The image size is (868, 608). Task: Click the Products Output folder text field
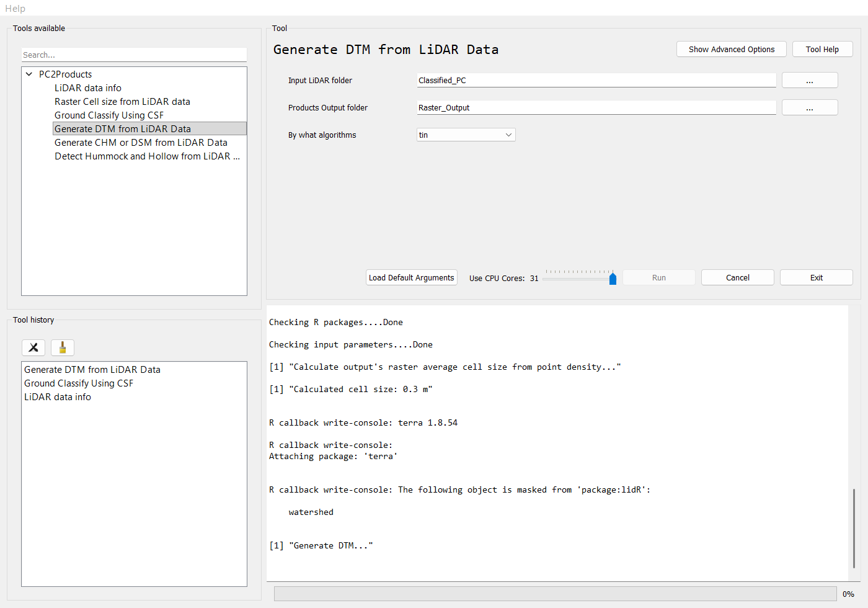(x=596, y=108)
